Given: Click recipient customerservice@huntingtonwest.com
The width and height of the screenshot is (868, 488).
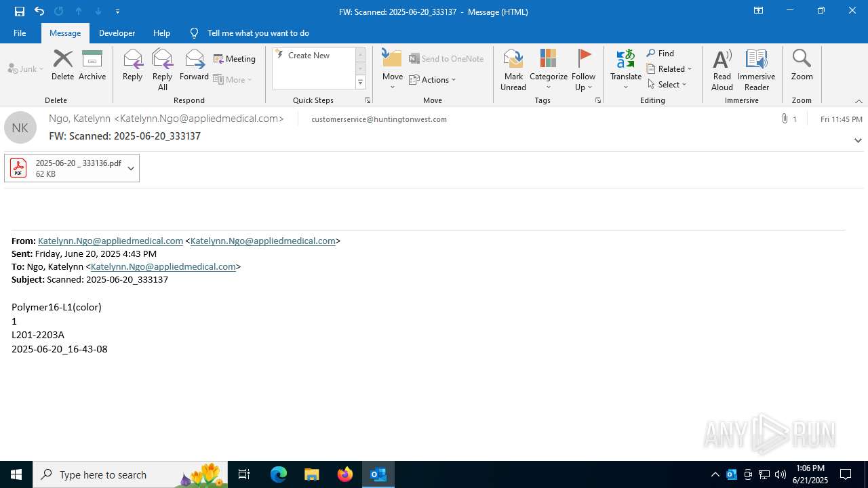Looking at the screenshot, I should 379,119.
